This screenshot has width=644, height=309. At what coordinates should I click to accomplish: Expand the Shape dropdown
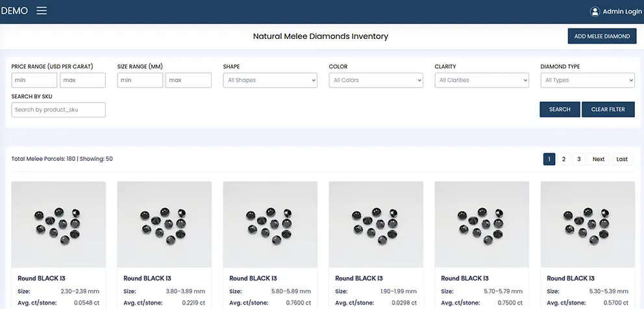270,80
